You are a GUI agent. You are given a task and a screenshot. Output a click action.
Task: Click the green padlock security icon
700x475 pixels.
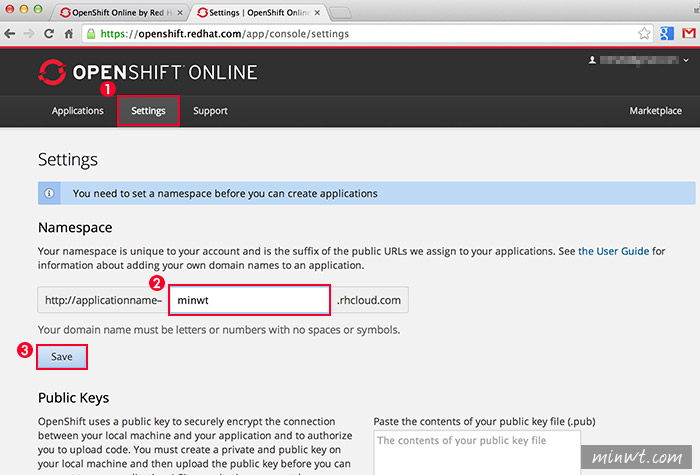click(91, 34)
